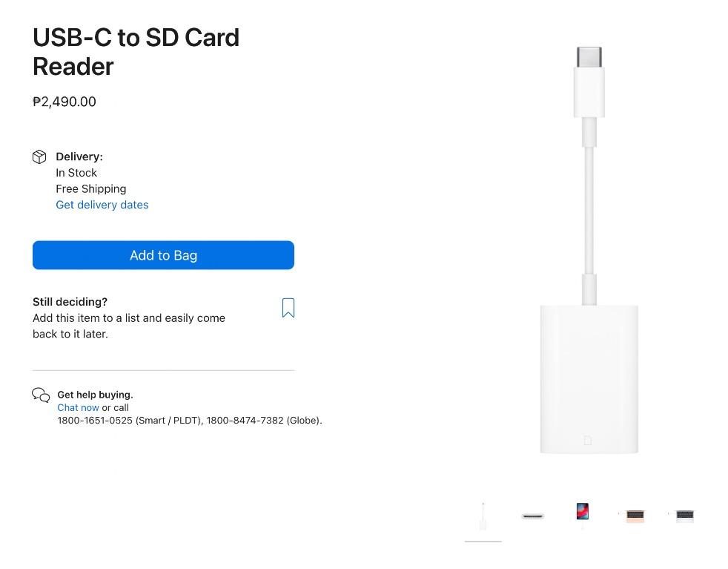Click the USB-C to SD Card Reader title
This screenshot has height=569, width=728.
click(136, 52)
